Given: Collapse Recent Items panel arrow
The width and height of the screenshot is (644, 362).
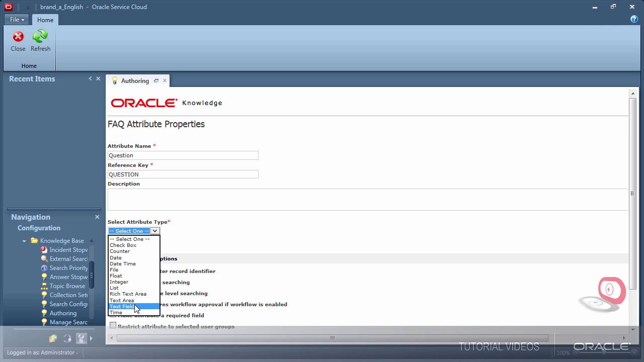Looking at the screenshot, I should [90, 78].
